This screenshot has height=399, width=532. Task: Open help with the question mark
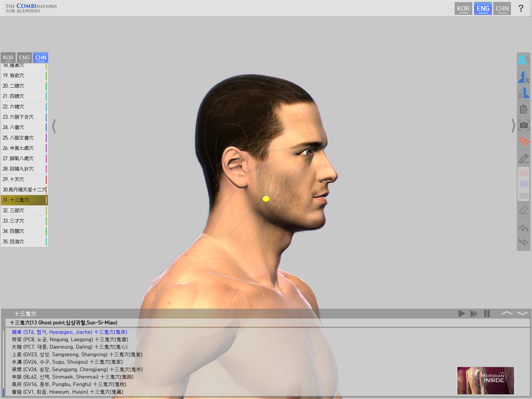click(521, 9)
